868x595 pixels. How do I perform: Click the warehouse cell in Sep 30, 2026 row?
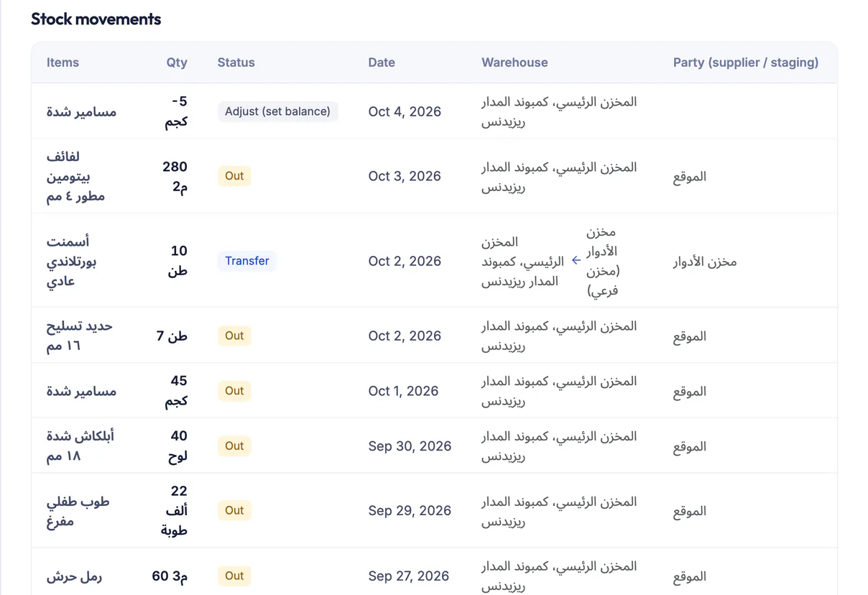[x=559, y=446]
